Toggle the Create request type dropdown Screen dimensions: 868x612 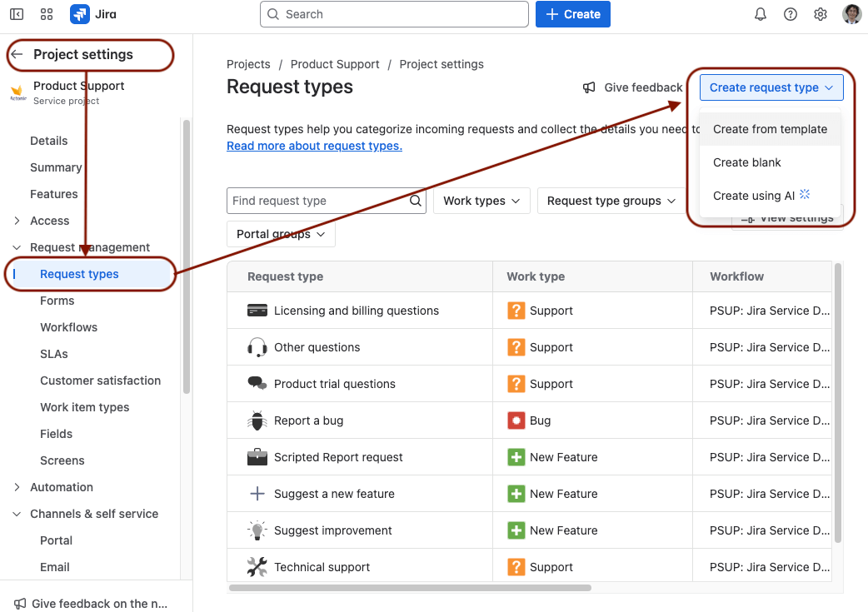771,87
